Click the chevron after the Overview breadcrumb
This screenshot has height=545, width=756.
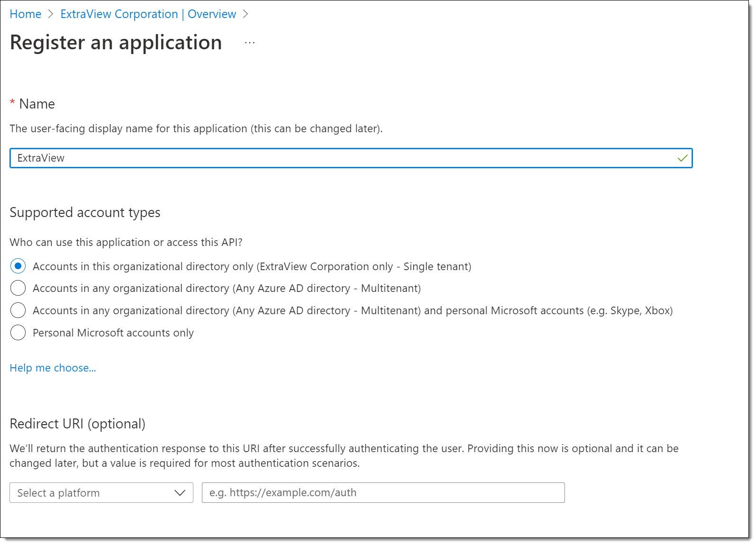pos(245,14)
